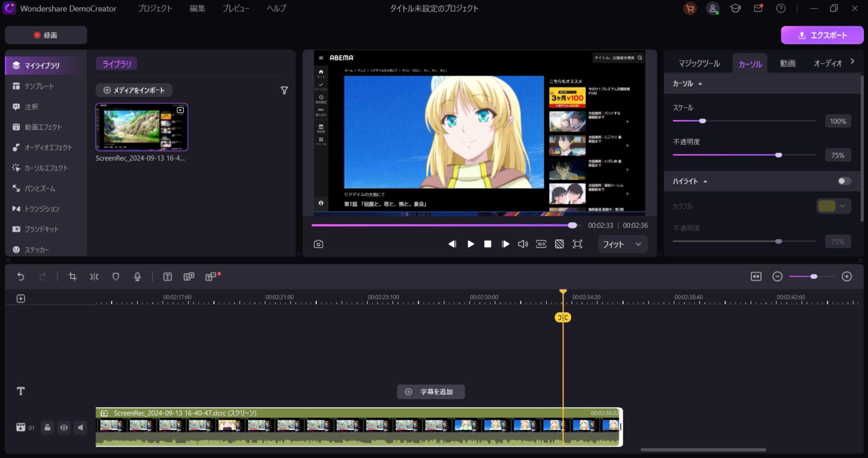Show more property tabs with right chevron

click(x=852, y=61)
